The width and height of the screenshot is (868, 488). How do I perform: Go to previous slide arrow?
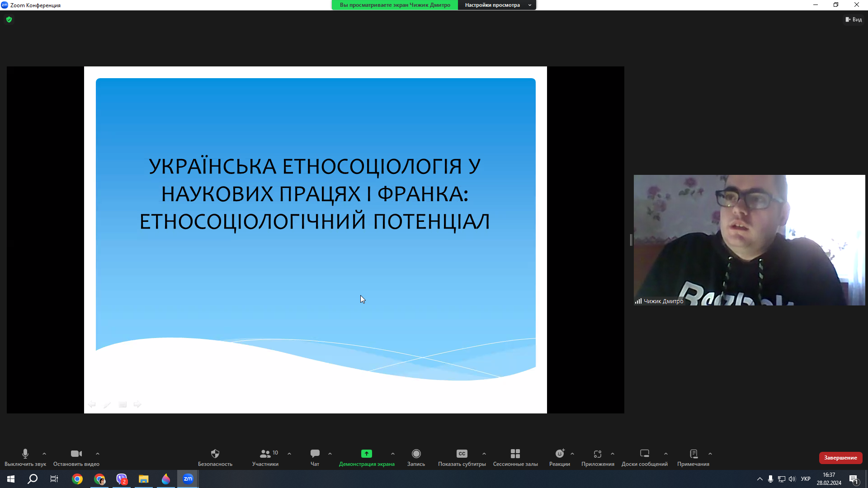click(92, 404)
